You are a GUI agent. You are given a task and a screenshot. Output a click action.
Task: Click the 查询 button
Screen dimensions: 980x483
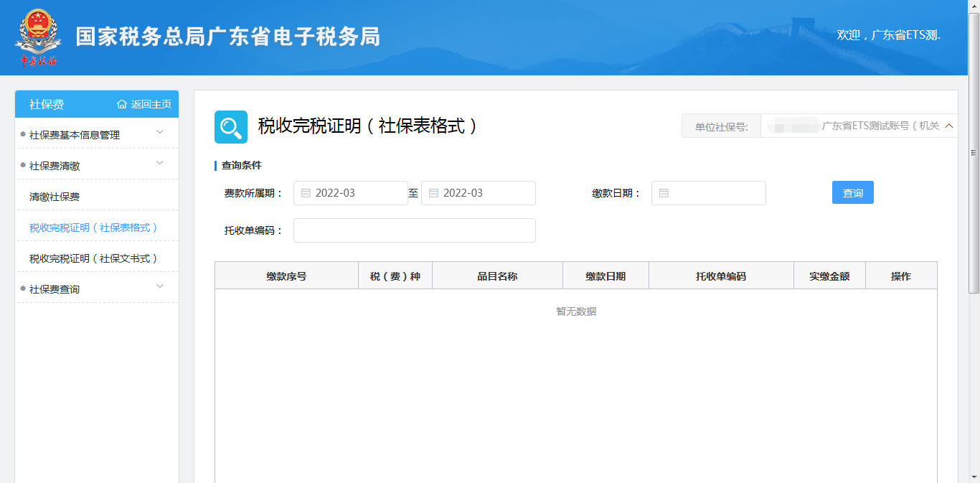pos(852,193)
